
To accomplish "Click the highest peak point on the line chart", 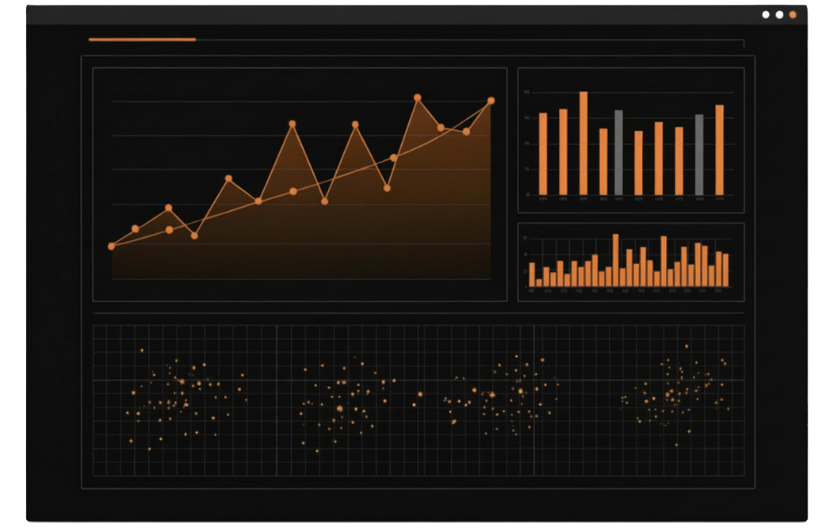I will [417, 98].
